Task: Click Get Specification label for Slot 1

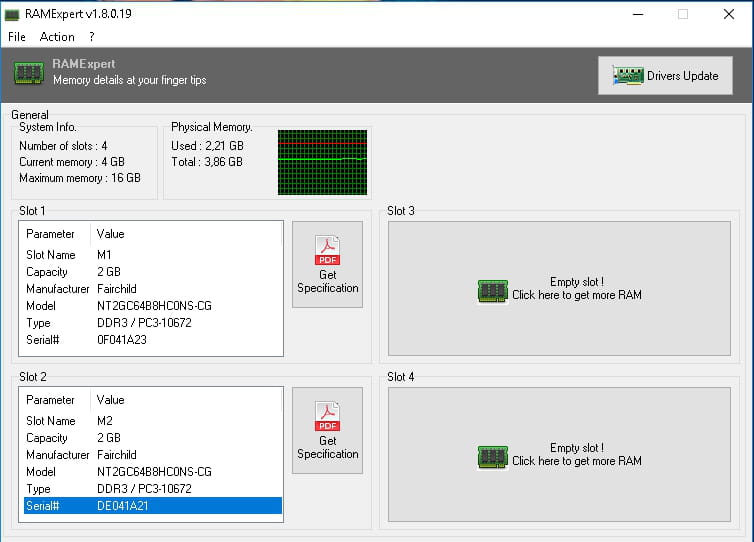Action: [327, 281]
